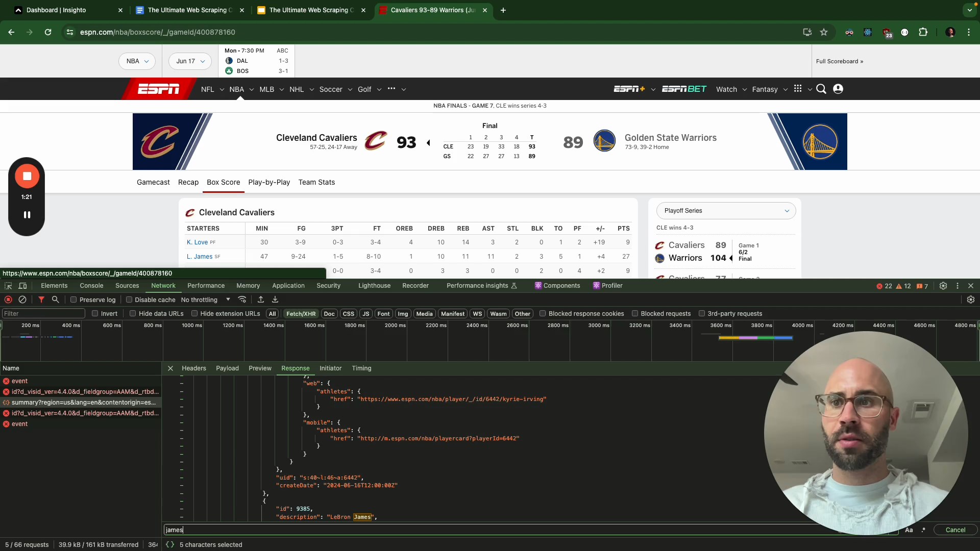Open the Play-by-Play tab
980x551 pixels.
(x=269, y=183)
